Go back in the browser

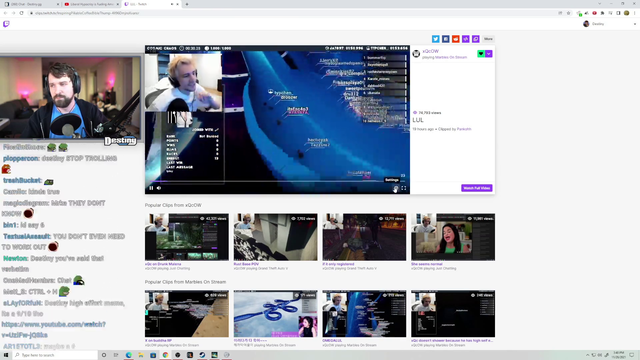point(5,13)
